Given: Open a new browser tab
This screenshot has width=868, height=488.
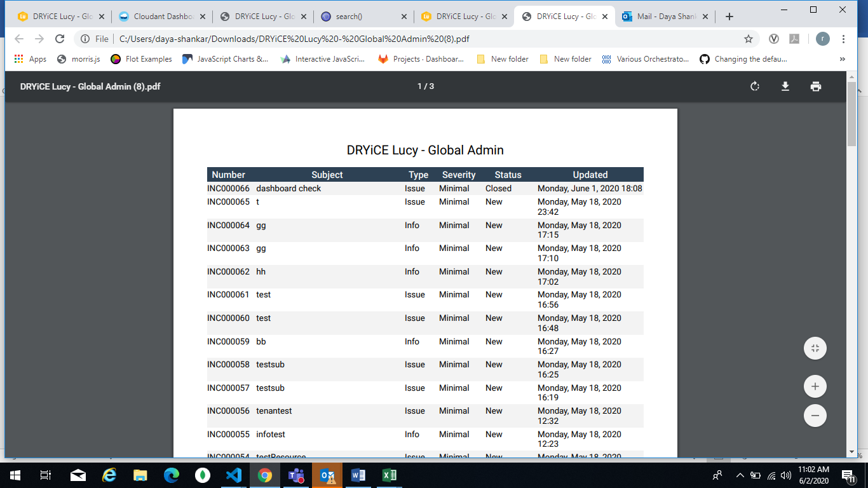Looking at the screenshot, I should pos(729,17).
